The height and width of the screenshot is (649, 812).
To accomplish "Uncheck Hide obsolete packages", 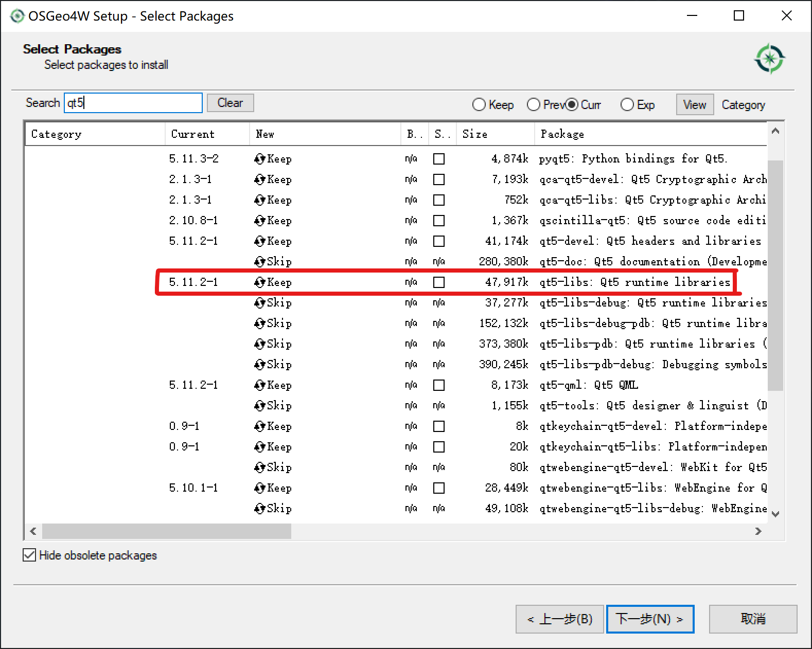I will (29, 555).
